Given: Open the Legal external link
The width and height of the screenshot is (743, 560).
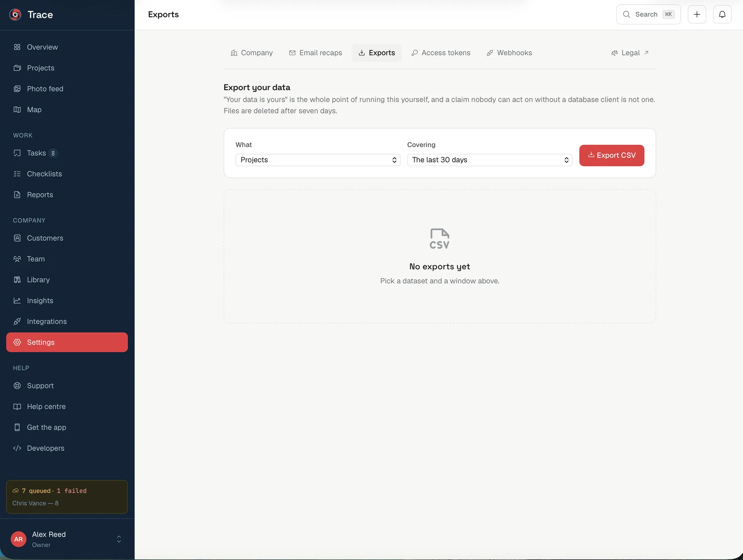Looking at the screenshot, I should pos(630,53).
